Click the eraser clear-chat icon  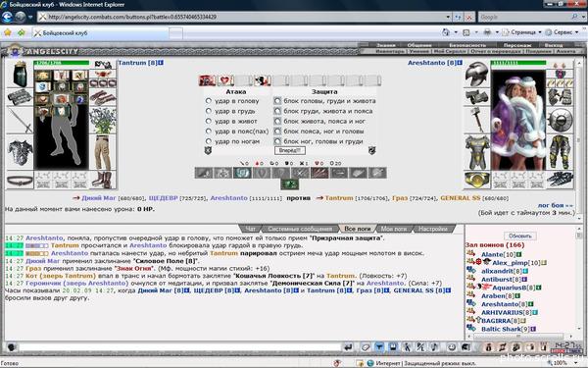[366, 347]
